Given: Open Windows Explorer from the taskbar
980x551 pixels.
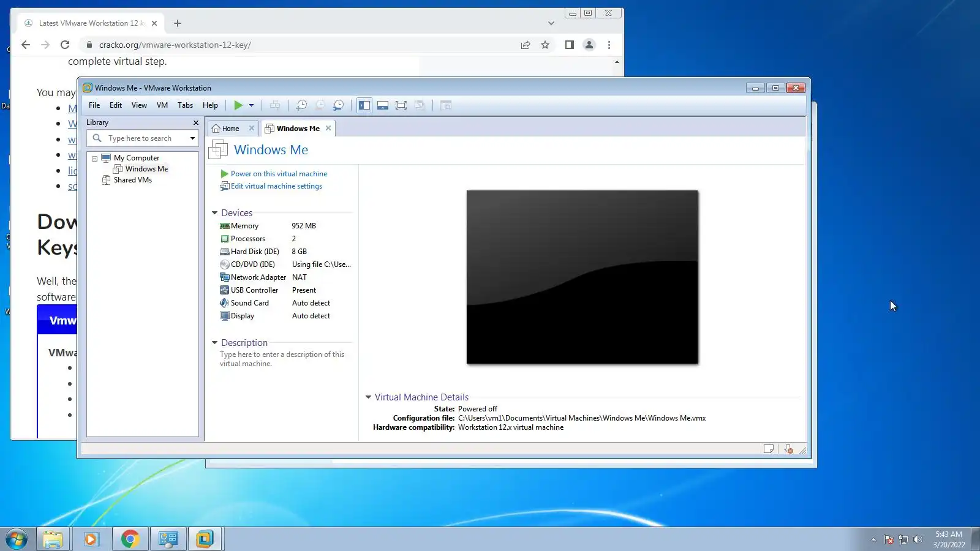Looking at the screenshot, I should pyautogui.click(x=53, y=539).
